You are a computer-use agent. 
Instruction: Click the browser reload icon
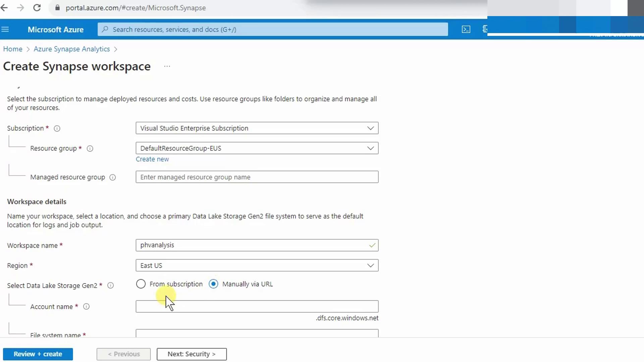pyautogui.click(x=37, y=8)
